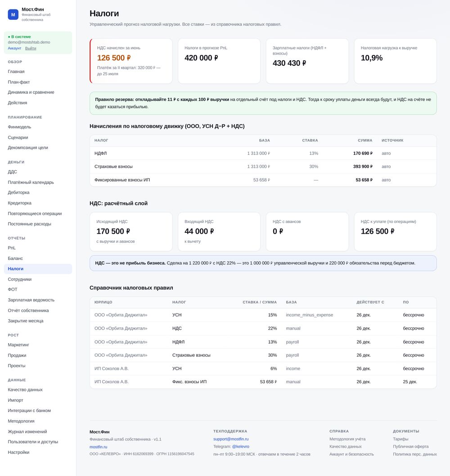Click the 25 дек. end date cell
450x476 pixels.
click(x=410, y=381)
